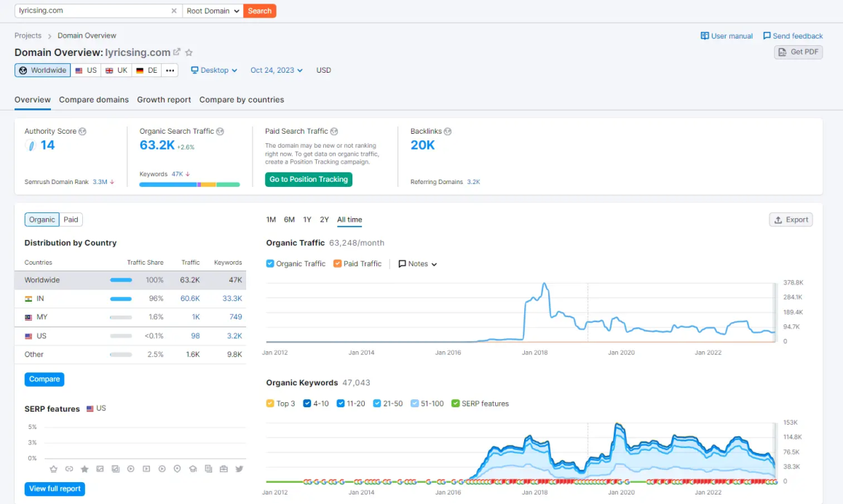Click the Reviews star SERP icon

[x=84, y=469]
